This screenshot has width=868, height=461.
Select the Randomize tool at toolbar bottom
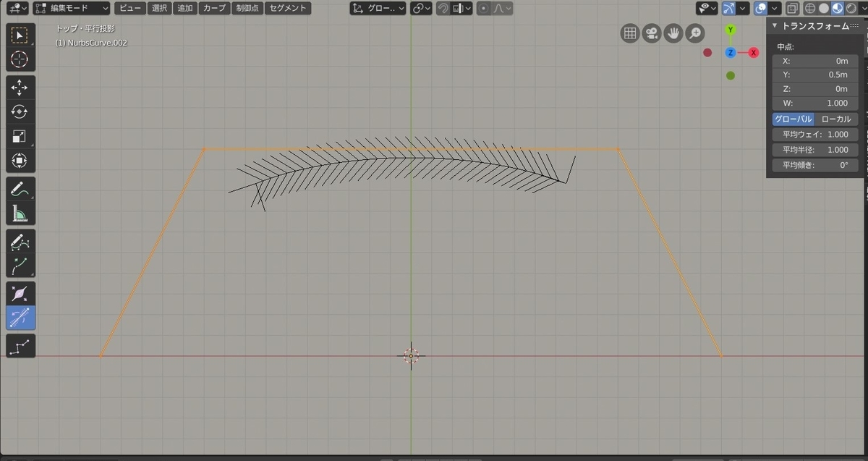coord(20,346)
